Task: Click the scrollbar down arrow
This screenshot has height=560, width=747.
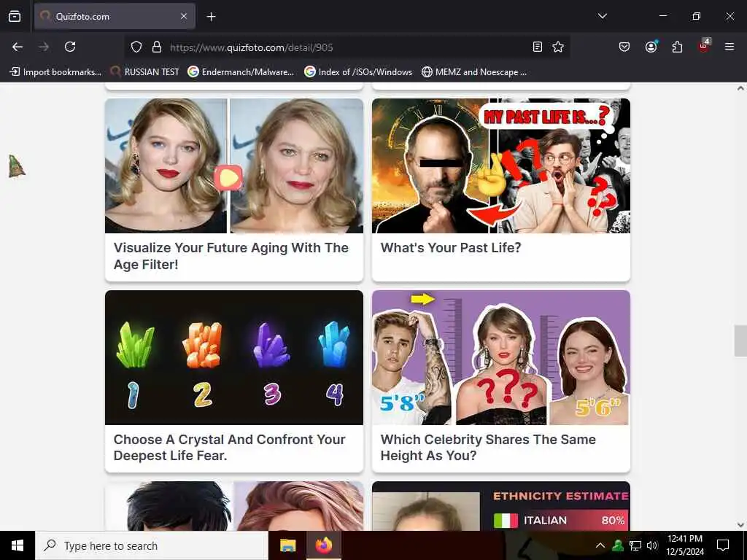Action: tap(740, 525)
